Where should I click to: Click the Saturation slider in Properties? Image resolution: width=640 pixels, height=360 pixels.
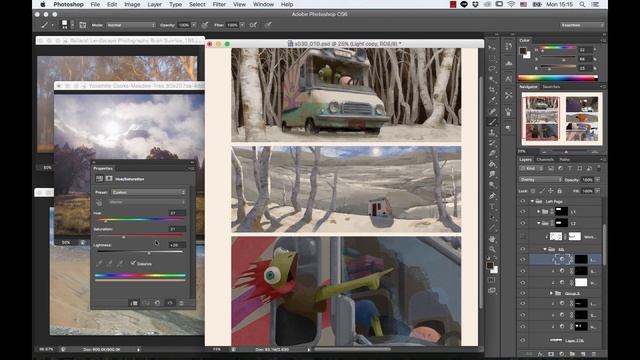[x=140, y=236]
